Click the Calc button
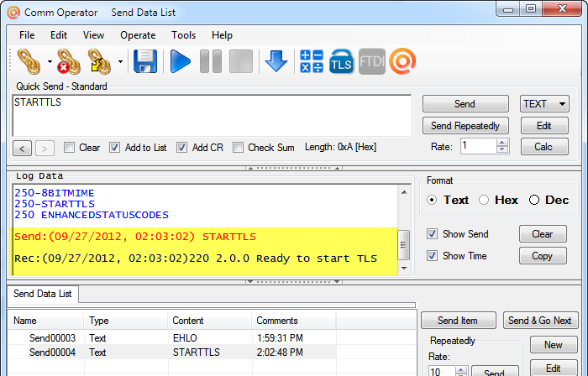 pos(544,146)
